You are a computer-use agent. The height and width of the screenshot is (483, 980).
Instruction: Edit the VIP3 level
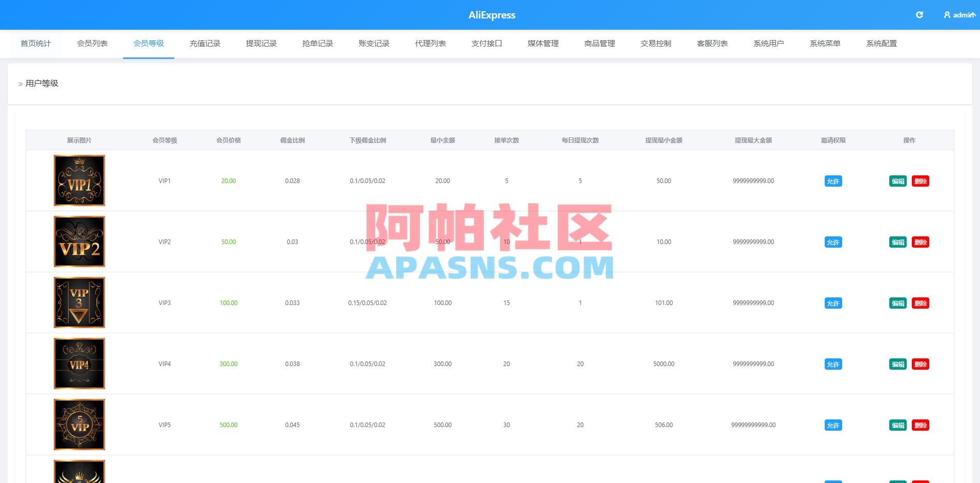click(x=898, y=303)
